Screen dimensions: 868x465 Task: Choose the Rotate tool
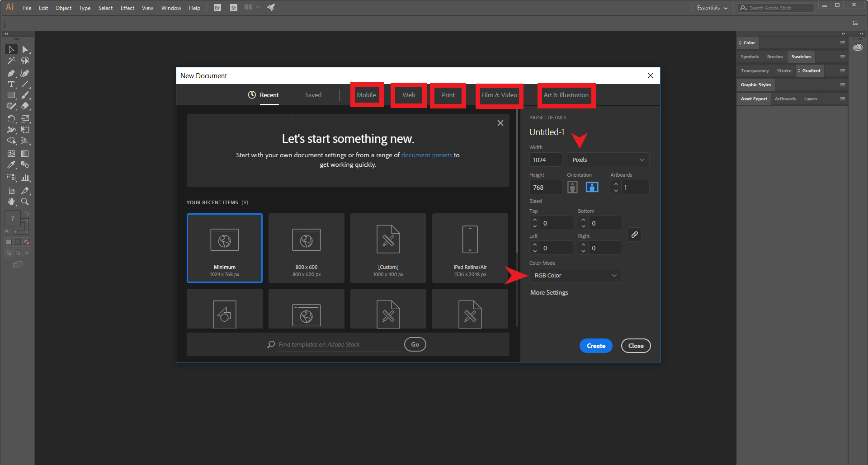coord(11,119)
